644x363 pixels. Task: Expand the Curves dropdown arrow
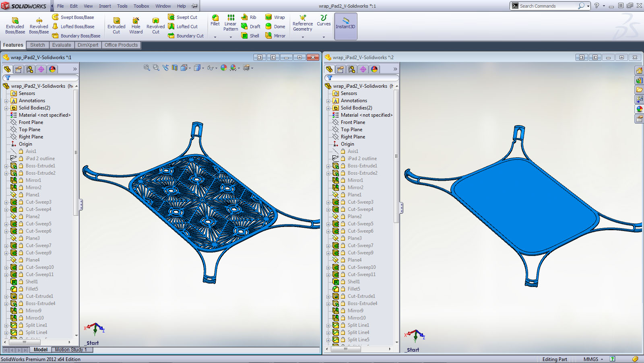point(324,37)
